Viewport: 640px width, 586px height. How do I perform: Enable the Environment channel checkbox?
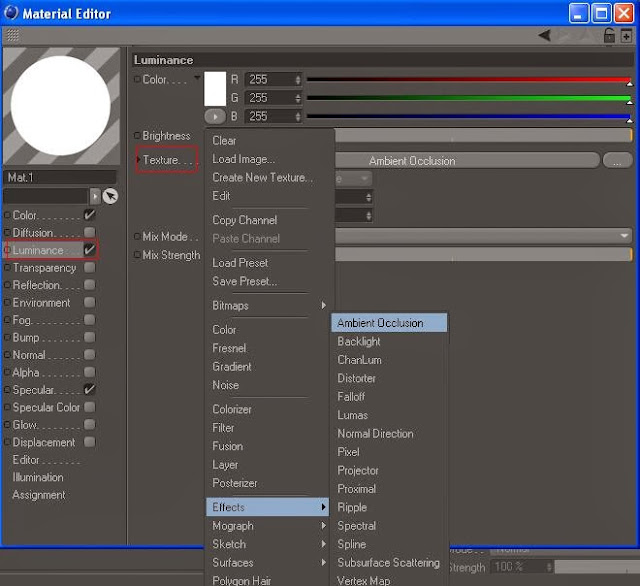click(x=89, y=302)
